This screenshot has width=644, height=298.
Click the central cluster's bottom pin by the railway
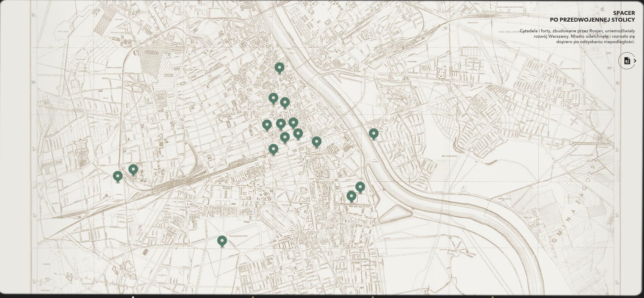[x=274, y=149]
